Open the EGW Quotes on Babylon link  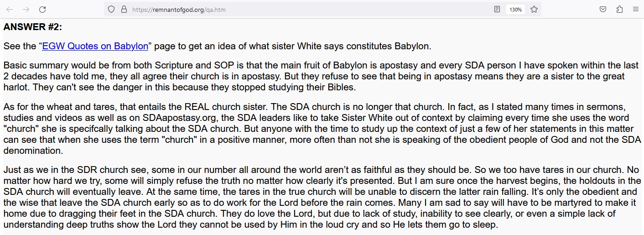click(95, 46)
